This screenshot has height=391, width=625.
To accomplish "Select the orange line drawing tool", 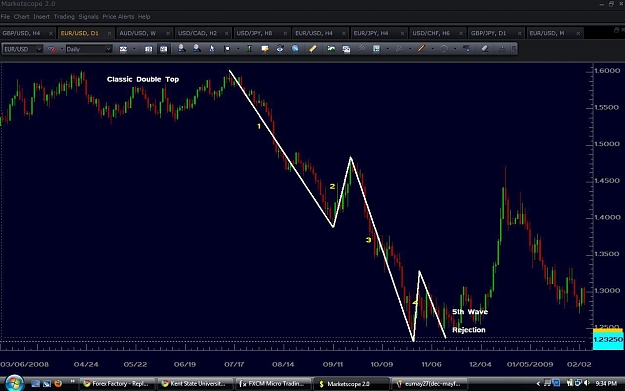I will coord(421,49).
